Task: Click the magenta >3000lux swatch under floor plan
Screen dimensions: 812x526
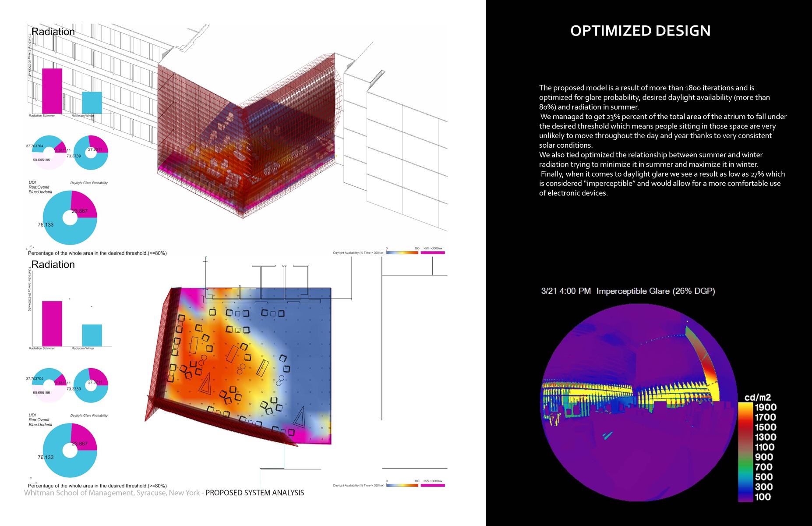Action: pos(432,485)
